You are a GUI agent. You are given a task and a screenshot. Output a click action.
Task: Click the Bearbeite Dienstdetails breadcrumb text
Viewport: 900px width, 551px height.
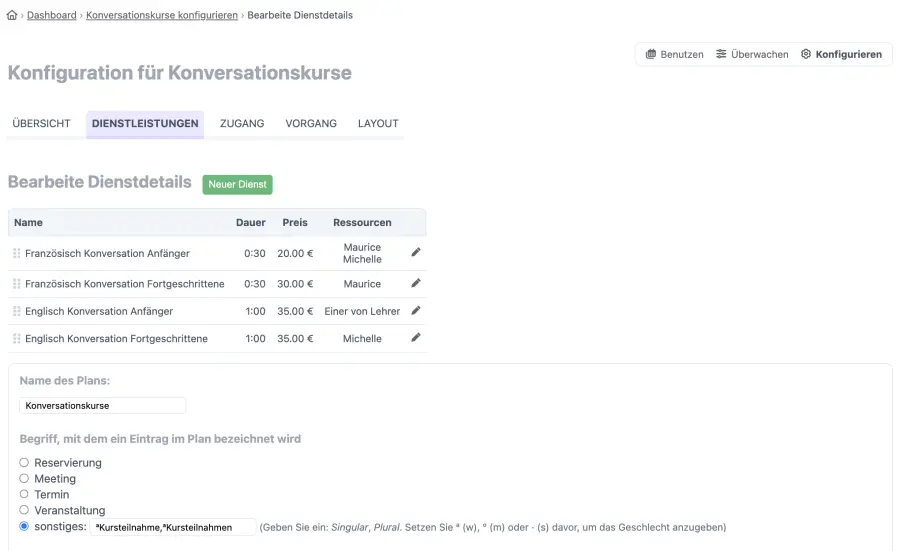(300, 15)
